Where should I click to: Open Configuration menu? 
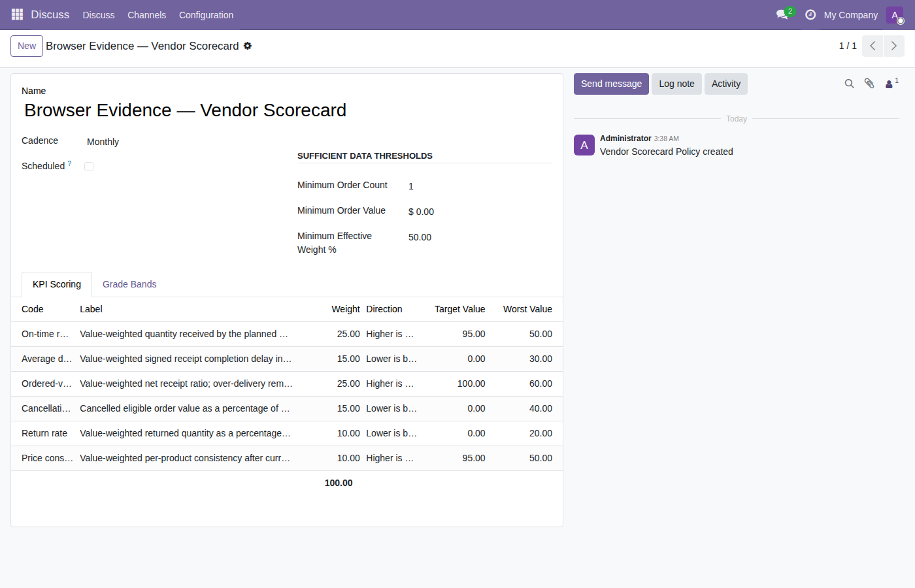click(x=206, y=15)
